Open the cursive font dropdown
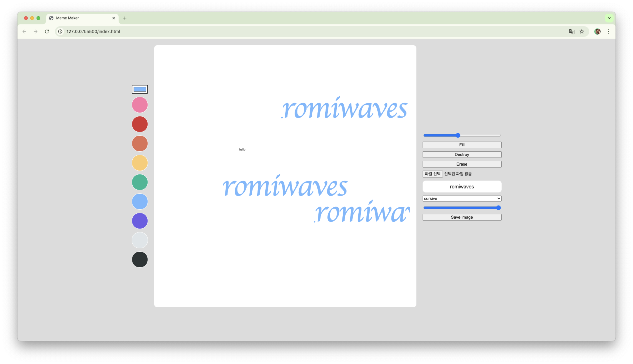Image resolution: width=633 pixels, height=364 pixels. coord(462,199)
